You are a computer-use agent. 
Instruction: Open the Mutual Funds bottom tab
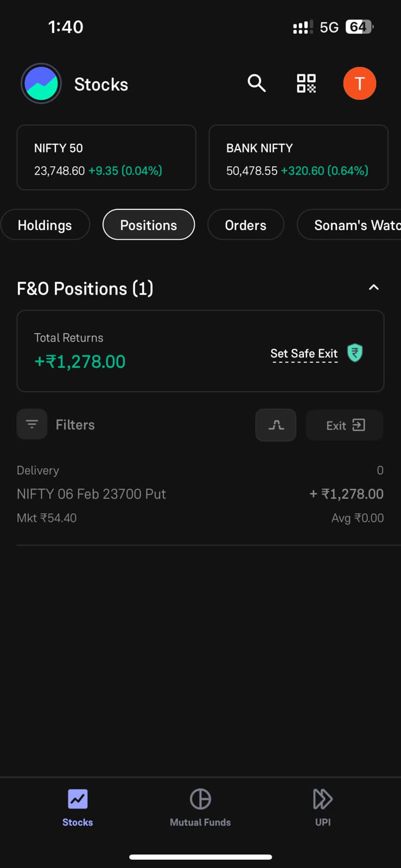[x=200, y=807]
